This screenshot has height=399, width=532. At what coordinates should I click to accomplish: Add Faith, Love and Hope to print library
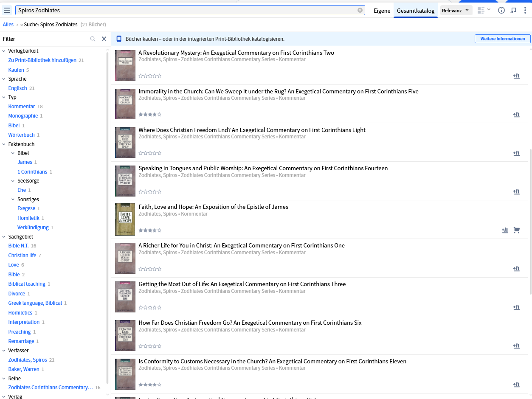click(x=505, y=230)
